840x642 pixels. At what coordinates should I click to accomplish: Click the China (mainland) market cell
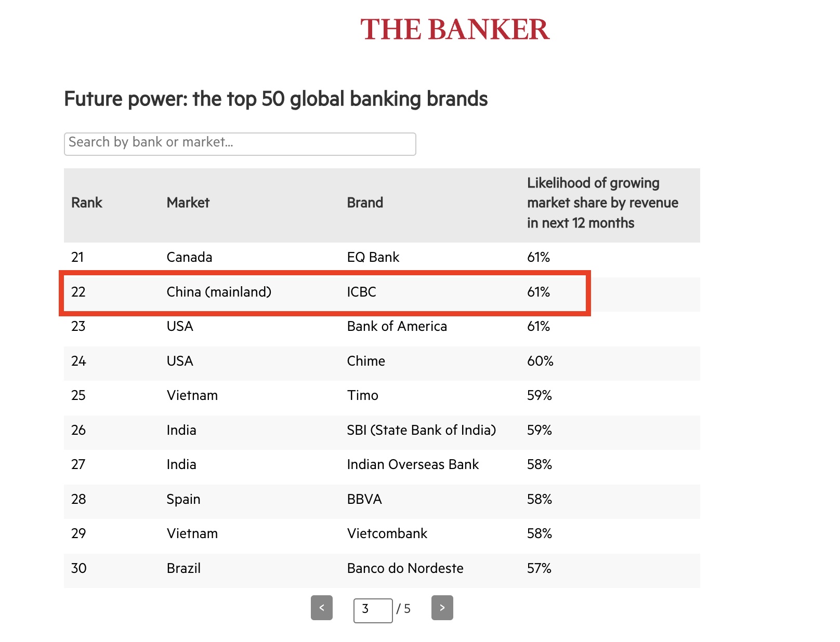pyautogui.click(x=219, y=292)
